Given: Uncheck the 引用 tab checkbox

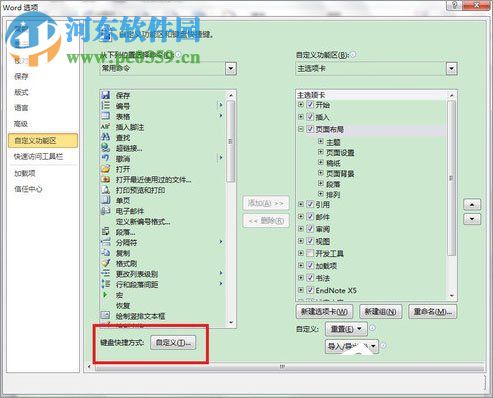Looking at the screenshot, I should coord(310,204).
